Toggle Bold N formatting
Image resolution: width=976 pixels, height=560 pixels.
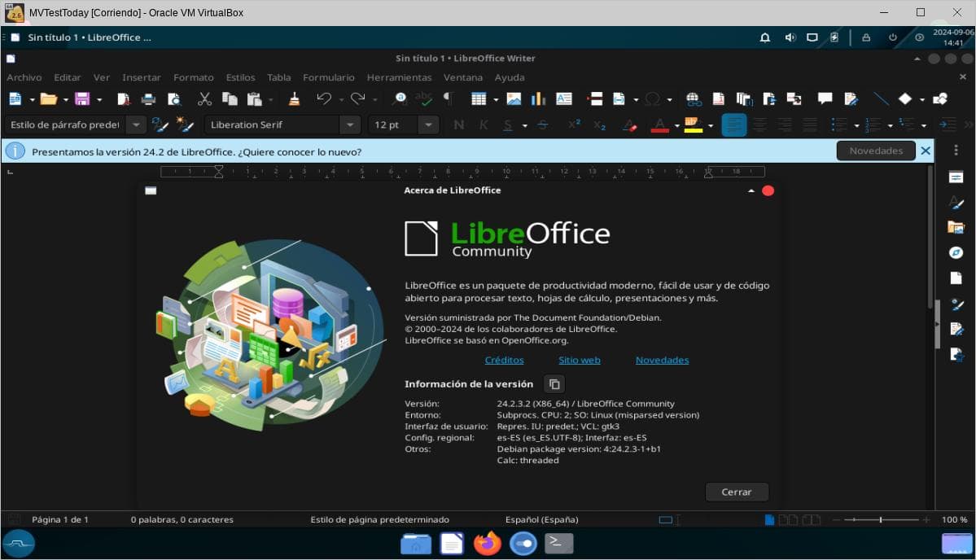click(x=459, y=125)
